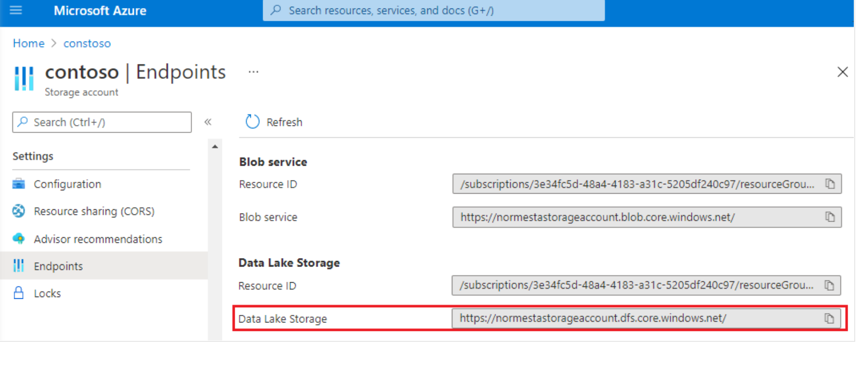Click the constoso breadcrumb link
The height and width of the screenshot is (366, 868).
coord(87,44)
